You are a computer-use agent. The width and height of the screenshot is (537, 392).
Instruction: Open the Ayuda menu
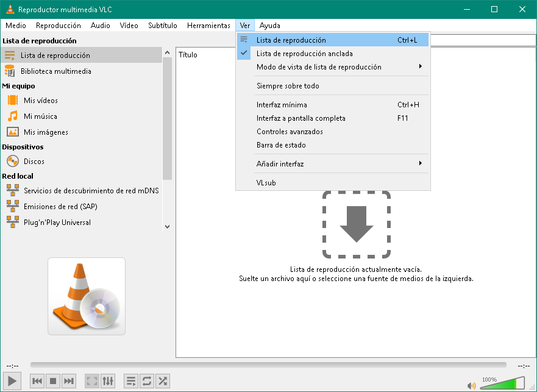click(x=270, y=26)
